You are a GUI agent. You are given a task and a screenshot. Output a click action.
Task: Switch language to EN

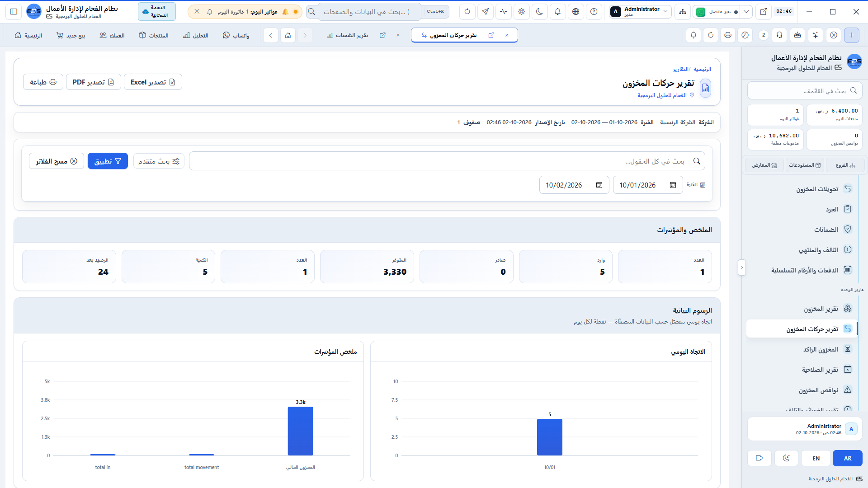[816, 458]
